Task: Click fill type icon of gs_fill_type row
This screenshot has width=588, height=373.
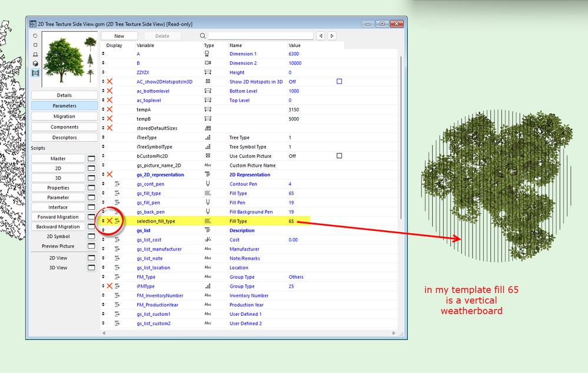Action: pos(208,193)
